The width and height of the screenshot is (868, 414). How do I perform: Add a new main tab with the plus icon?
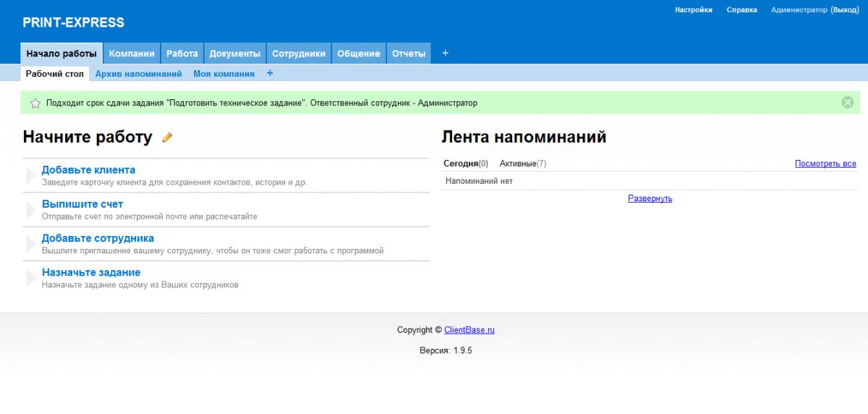coord(445,53)
